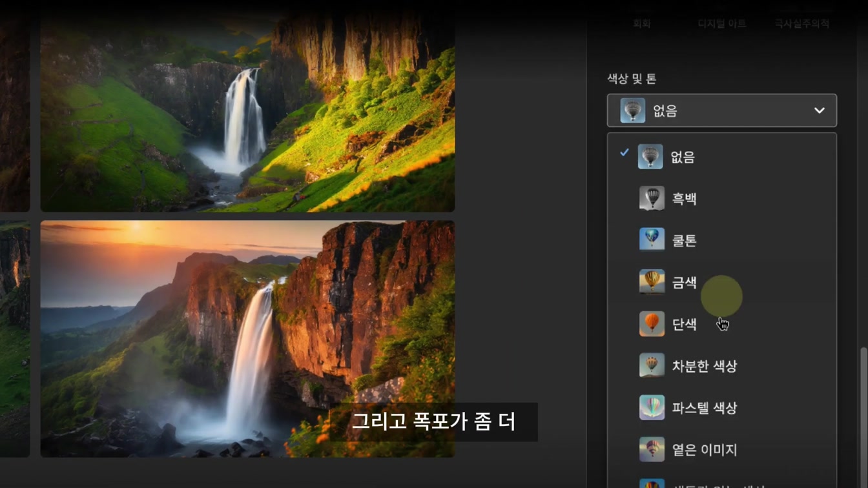The height and width of the screenshot is (488, 868).
Task: Pick the 파스텔 색상 option
Action: (x=721, y=408)
